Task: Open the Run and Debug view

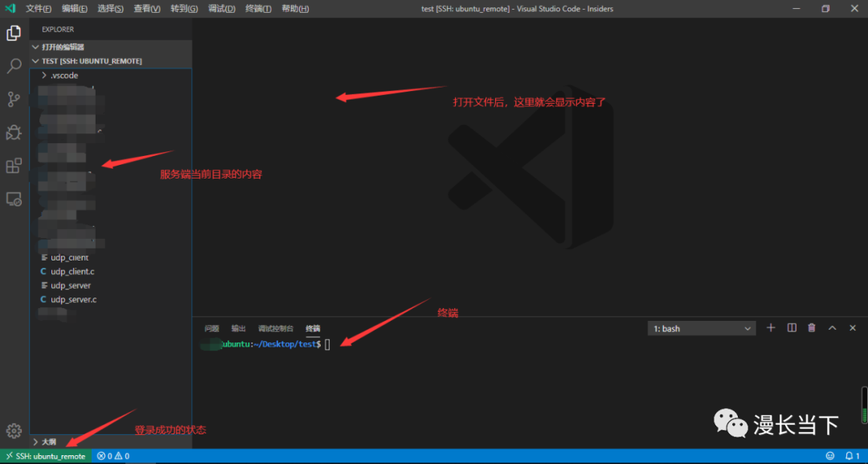Action: pyautogui.click(x=14, y=133)
